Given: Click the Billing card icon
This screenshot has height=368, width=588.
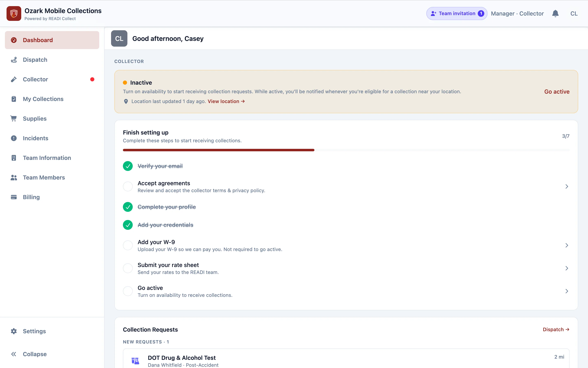Looking at the screenshot, I should 14,197.
